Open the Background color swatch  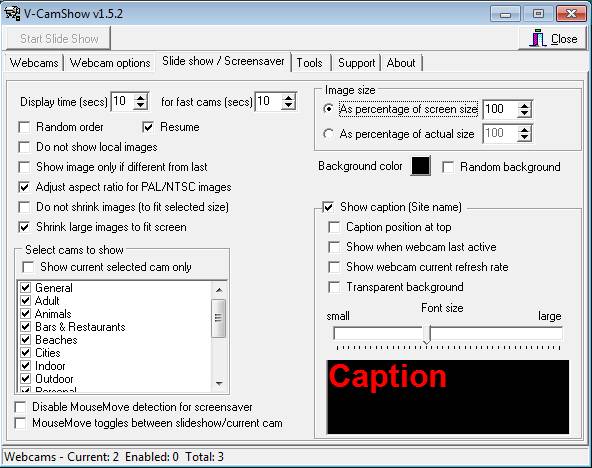[x=421, y=166]
